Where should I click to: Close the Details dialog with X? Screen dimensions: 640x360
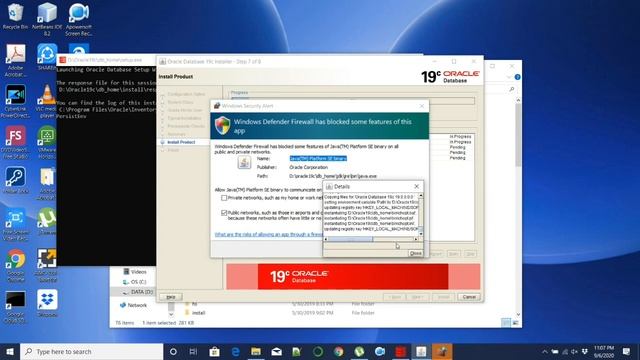click(x=416, y=187)
